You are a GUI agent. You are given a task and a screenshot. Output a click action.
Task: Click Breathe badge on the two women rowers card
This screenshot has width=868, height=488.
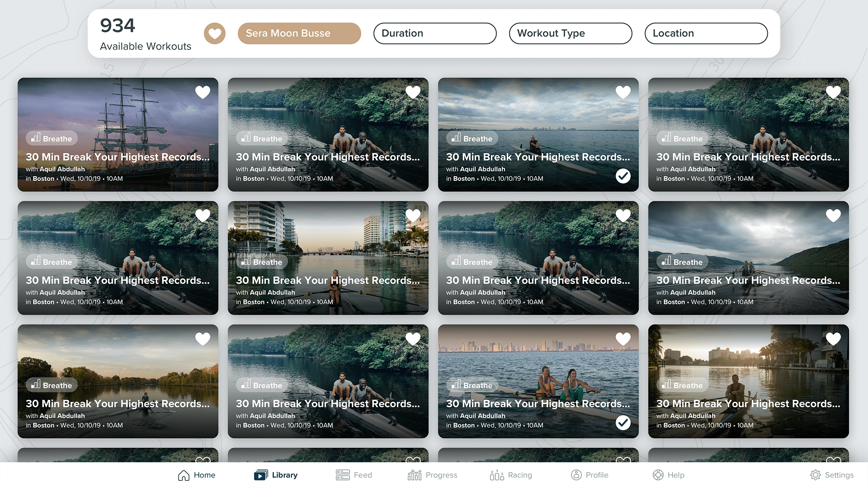click(x=472, y=385)
